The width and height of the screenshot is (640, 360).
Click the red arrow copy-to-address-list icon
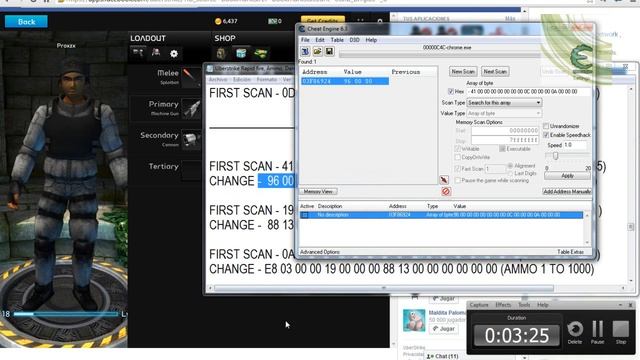click(x=444, y=180)
